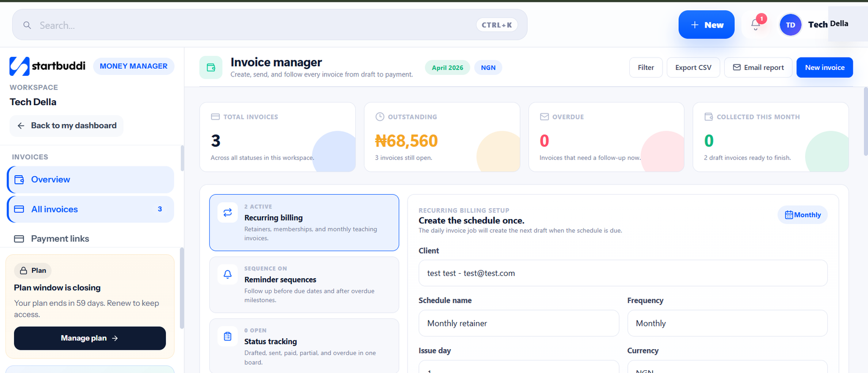Click the blue New button
Viewport: 868px width, 373px height.
[706, 25]
